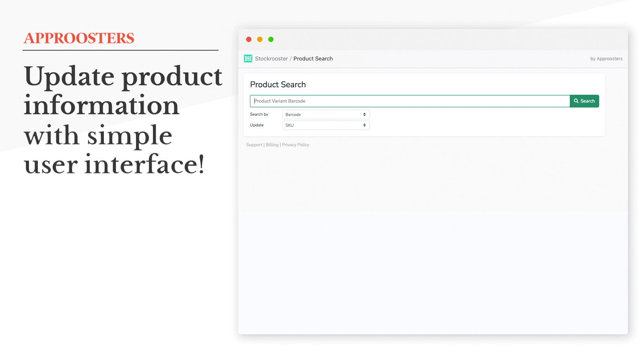Click the red traffic-light dot in the window bar
The height and width of the screenshot is (362, 644).
coord(249,39)
